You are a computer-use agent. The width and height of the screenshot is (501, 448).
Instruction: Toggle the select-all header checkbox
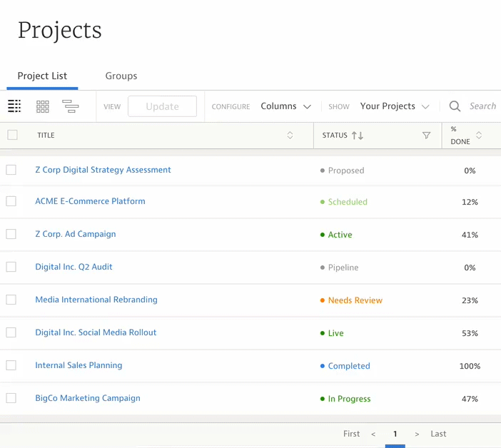[12, 135]
